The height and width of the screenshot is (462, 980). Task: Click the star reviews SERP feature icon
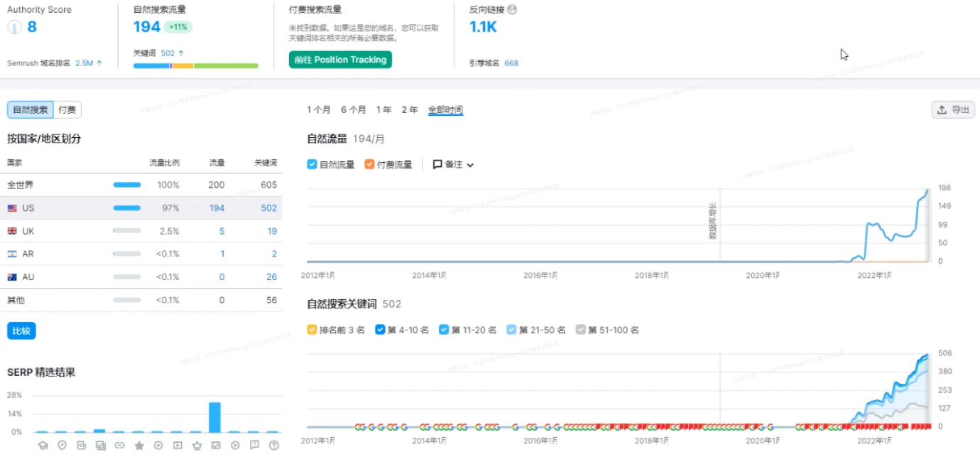pos(139,446)
